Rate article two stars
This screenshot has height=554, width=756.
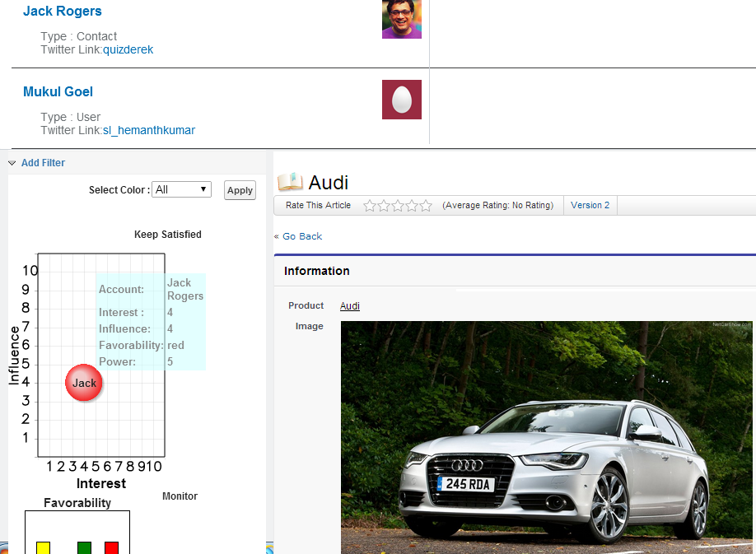point(384,206)
